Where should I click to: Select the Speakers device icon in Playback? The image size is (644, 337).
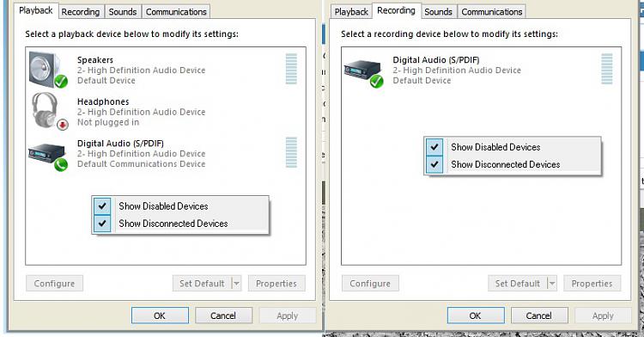click(x=48, y=70)
